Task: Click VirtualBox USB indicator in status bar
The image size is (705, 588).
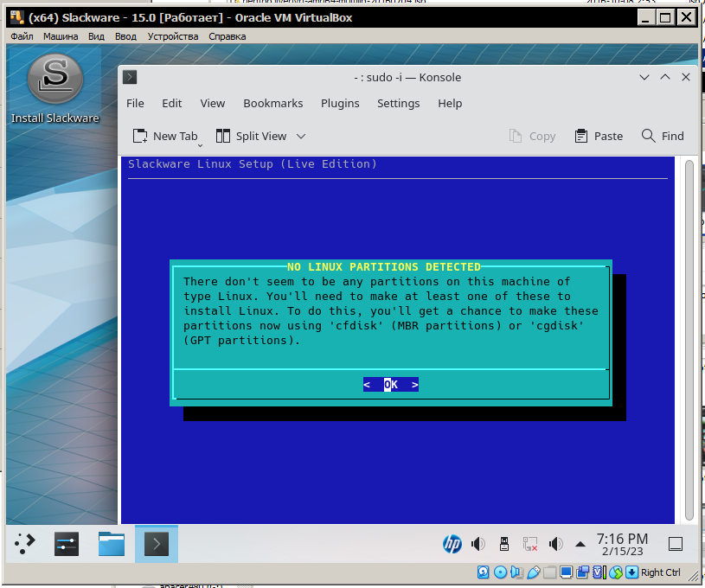Action: (533, 572)
